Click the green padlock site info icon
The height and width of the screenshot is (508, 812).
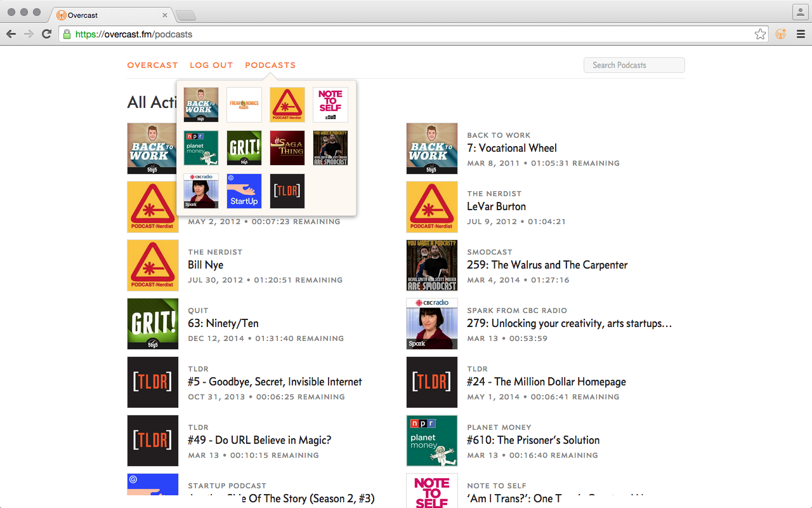point(67,34)
